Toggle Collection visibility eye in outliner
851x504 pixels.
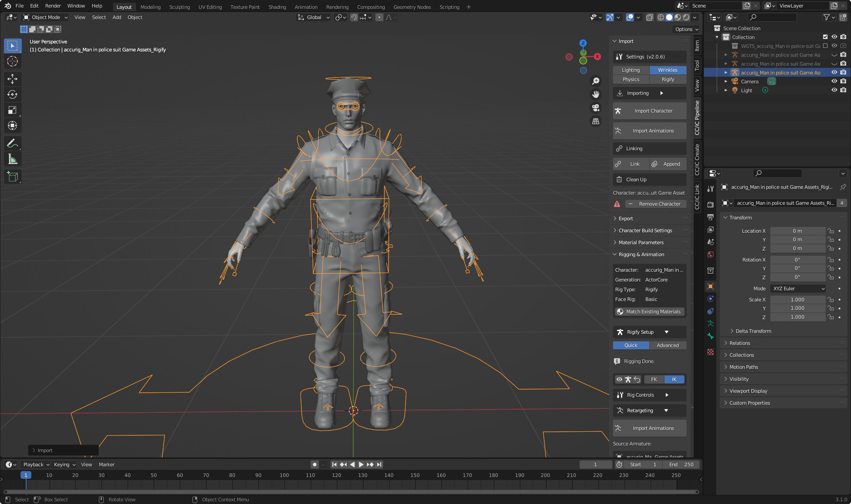[834, 37]
